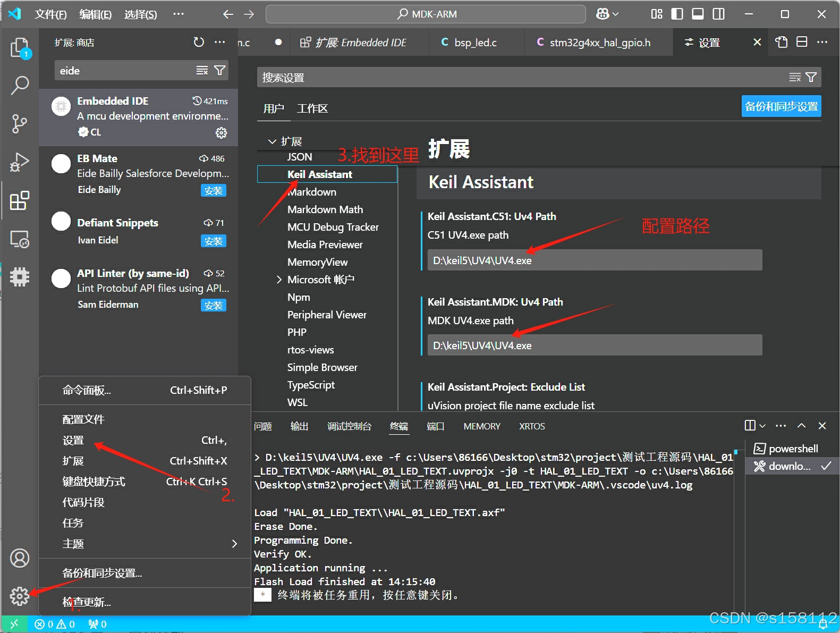Screen dimensions: 840x633
Task: Expand the Microsoft 帐户 settings node
Action: coord(279,280)
